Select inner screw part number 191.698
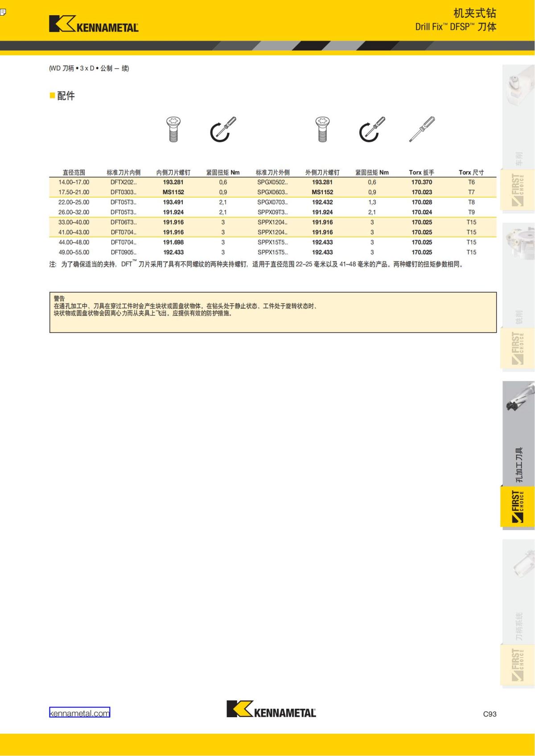 tap(173, 242)
